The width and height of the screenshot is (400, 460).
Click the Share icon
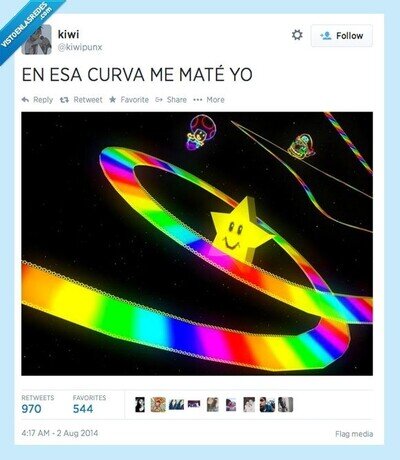pos(159,100)
